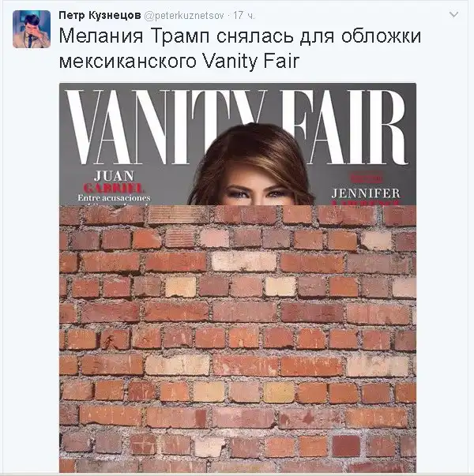Click the Entre acusaciones caption on the cover
The height and width of the screenshot is (476, 474).
click(114, 198)
